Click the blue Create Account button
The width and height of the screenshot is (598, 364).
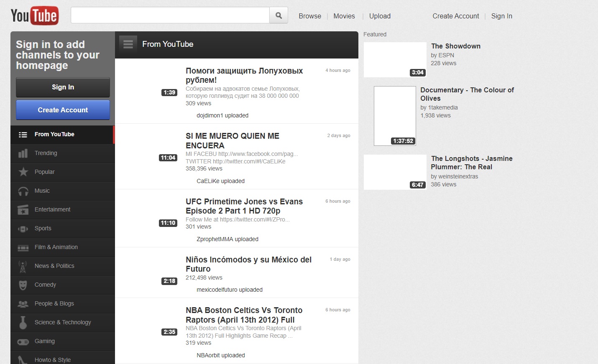(x=63, y=110)
